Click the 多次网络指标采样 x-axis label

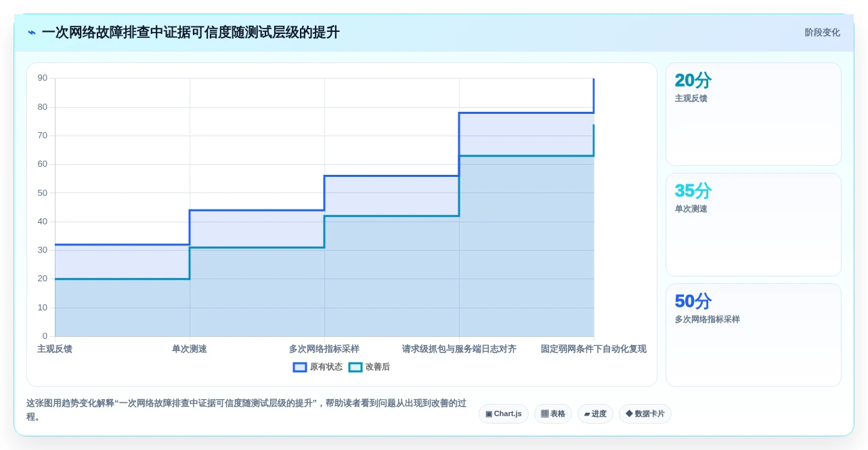point(324,349)
